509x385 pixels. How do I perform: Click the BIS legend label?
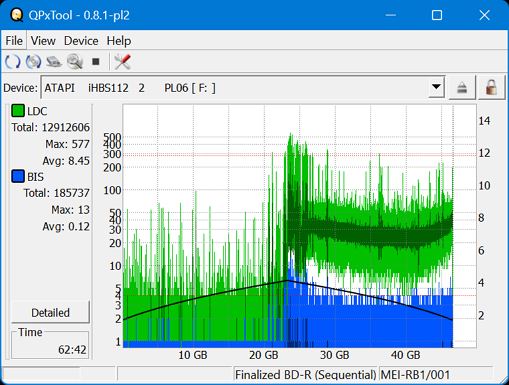pos(35,177)
